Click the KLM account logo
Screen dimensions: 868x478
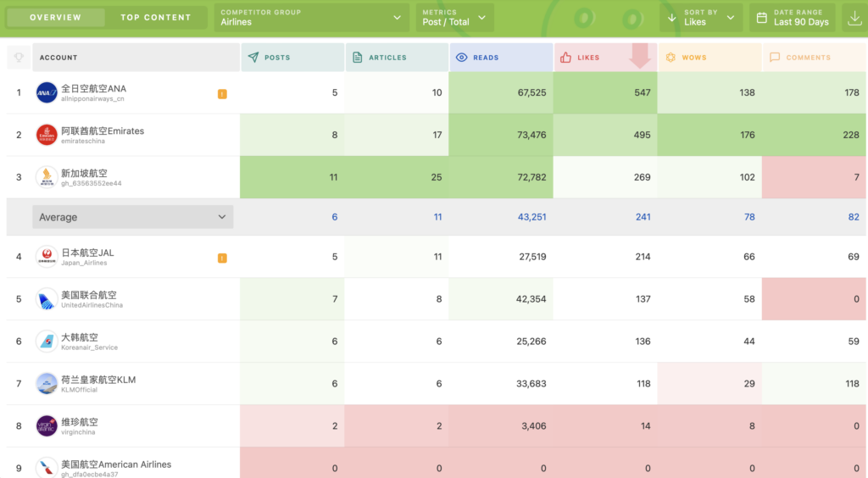click(47, 383)
